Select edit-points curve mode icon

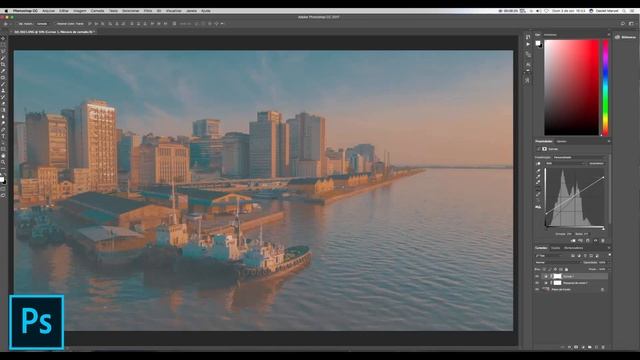[x=538, y=189]
